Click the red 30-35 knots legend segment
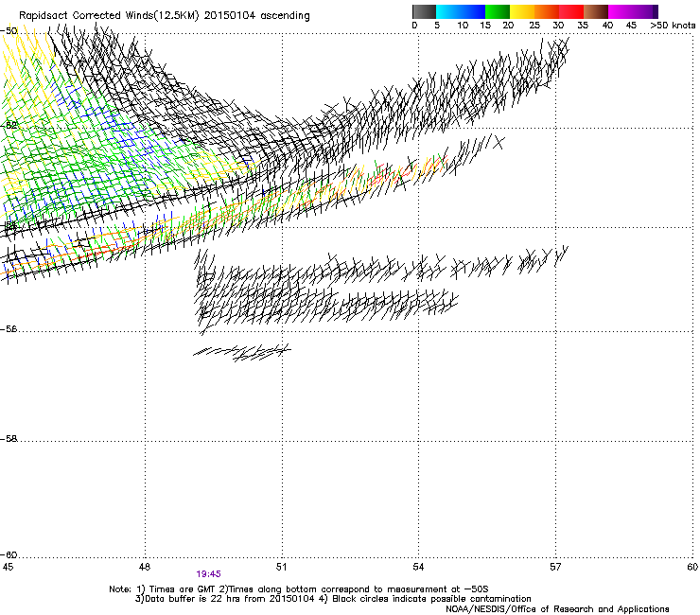 (571, 11)
